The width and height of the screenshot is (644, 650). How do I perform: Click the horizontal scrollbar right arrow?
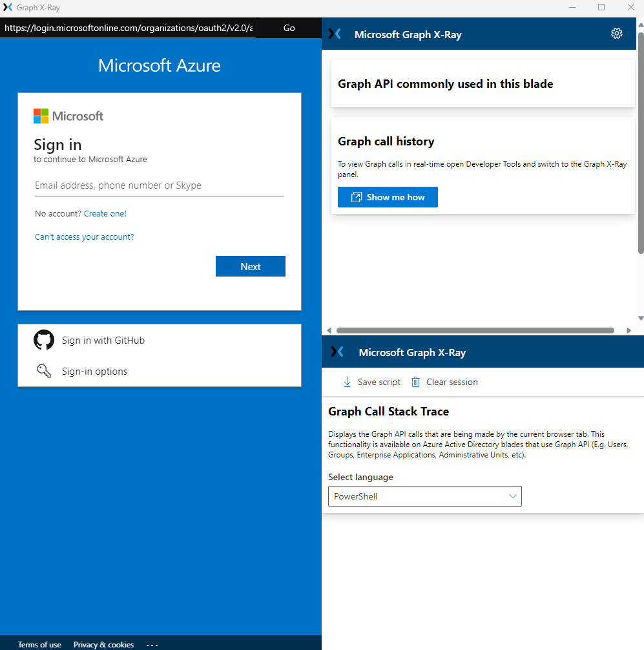[x=628, y=330]
